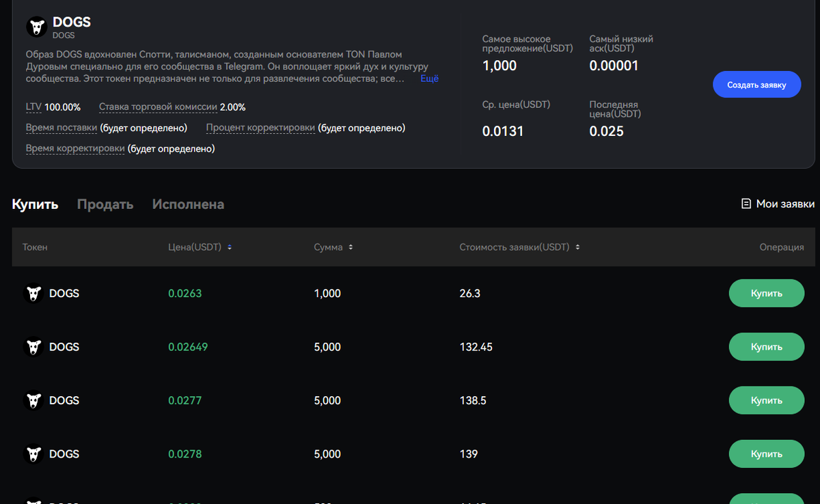820x504 pixels.
Task: Click the Операция column header
Action: [782, 247]
